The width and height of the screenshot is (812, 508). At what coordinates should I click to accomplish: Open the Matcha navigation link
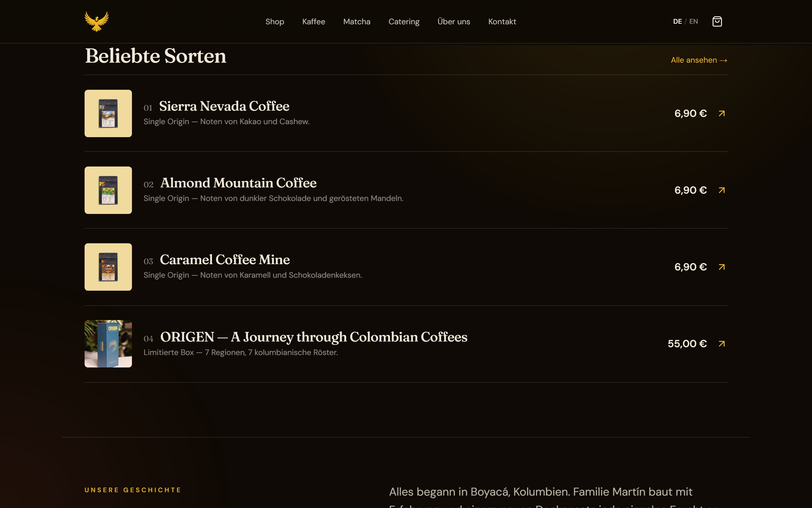coord(357,21)
